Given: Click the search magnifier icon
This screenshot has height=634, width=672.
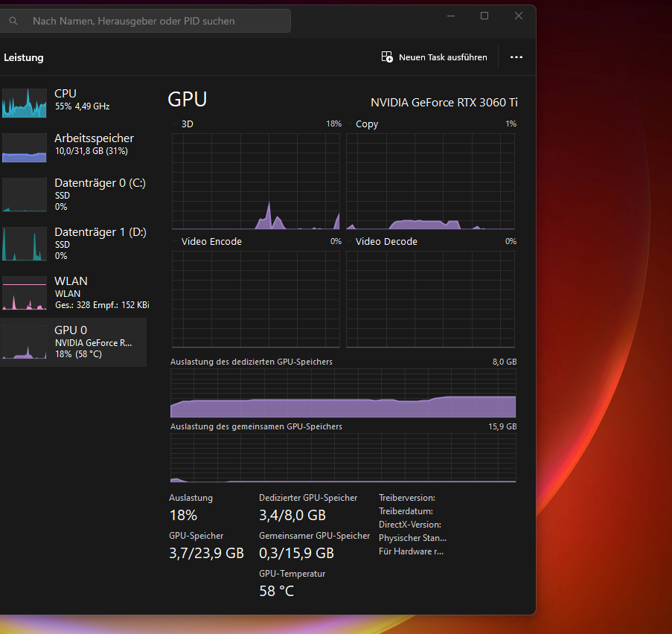Looking at the screenshot, I should pyautogui.click(x=13, y=21).
